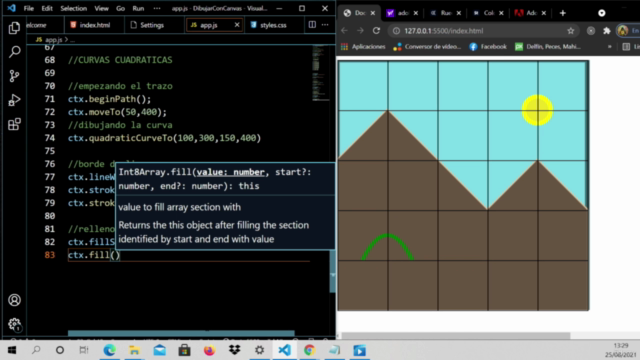Open the Search view in activity bar
This screenshot has height=360, width=640.
coord(14,52)
